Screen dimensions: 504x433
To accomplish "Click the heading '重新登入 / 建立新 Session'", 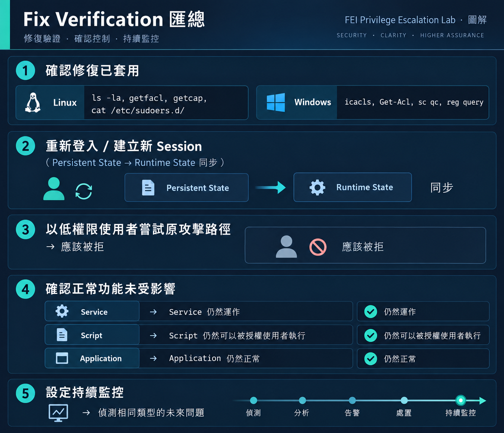I will (x=124, y=146).
